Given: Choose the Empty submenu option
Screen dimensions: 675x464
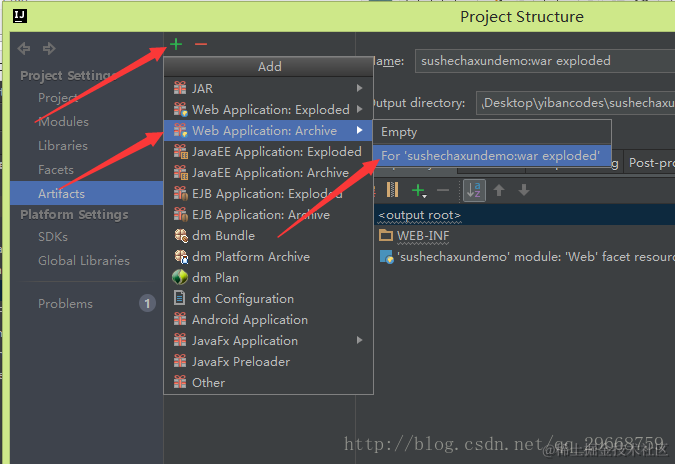Looking at the screenshot, I should click(492, 132).
